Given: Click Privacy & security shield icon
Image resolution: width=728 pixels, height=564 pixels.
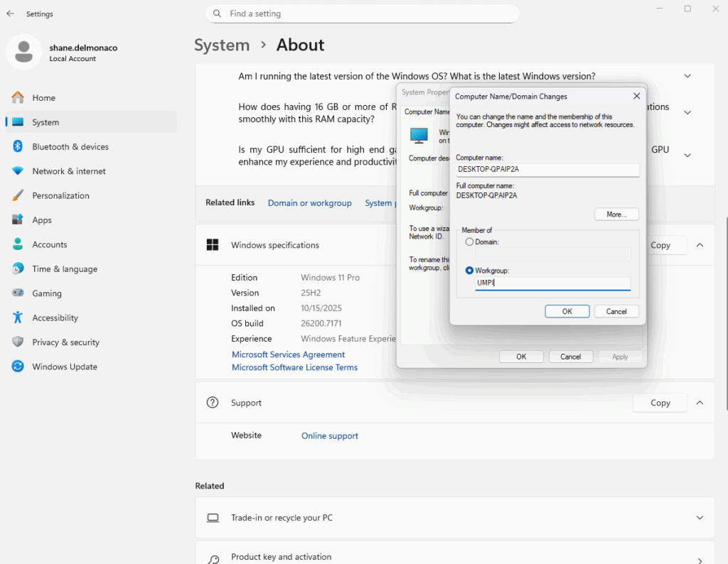Looking at the screenshot, I should click(18, 342).
